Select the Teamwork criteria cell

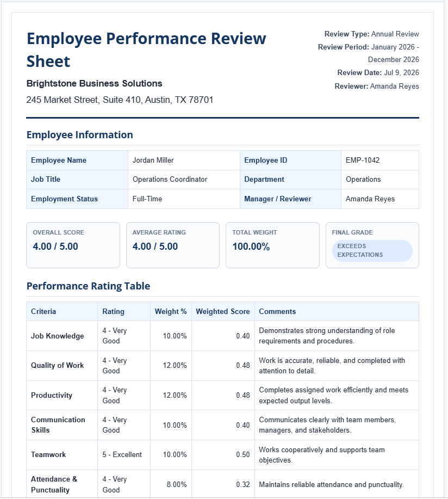click(x=62, y=455)
